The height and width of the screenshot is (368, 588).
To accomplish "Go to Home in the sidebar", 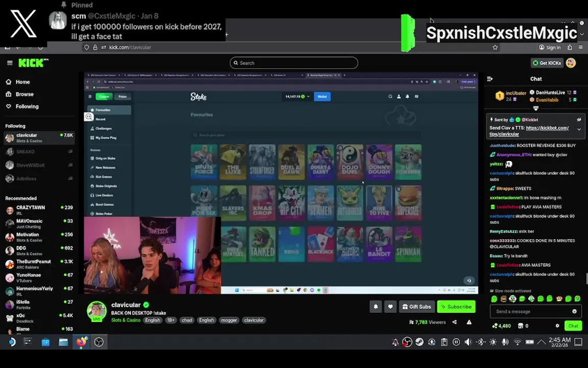I will [22, 82].
